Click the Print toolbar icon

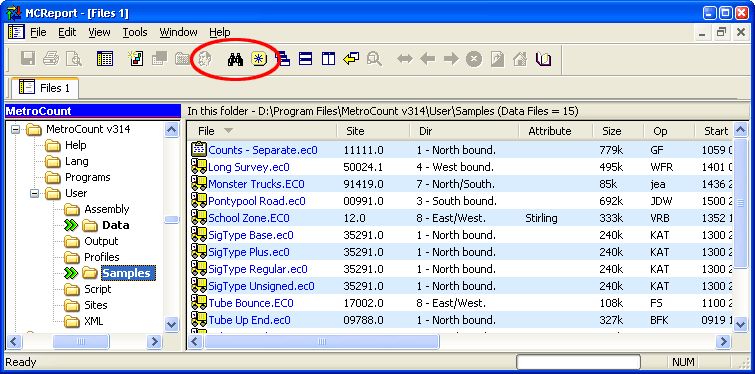coord(51,59)
